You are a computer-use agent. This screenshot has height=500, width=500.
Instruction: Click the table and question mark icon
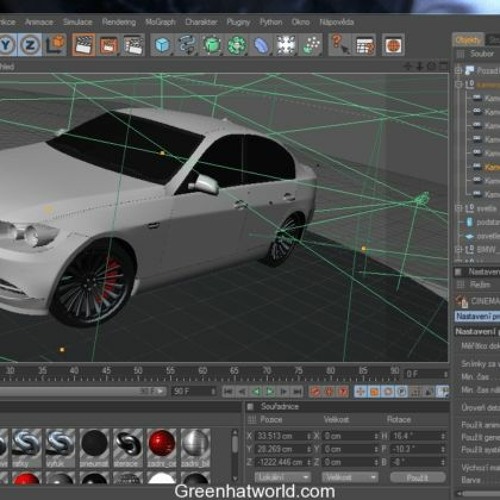(365, 45)
